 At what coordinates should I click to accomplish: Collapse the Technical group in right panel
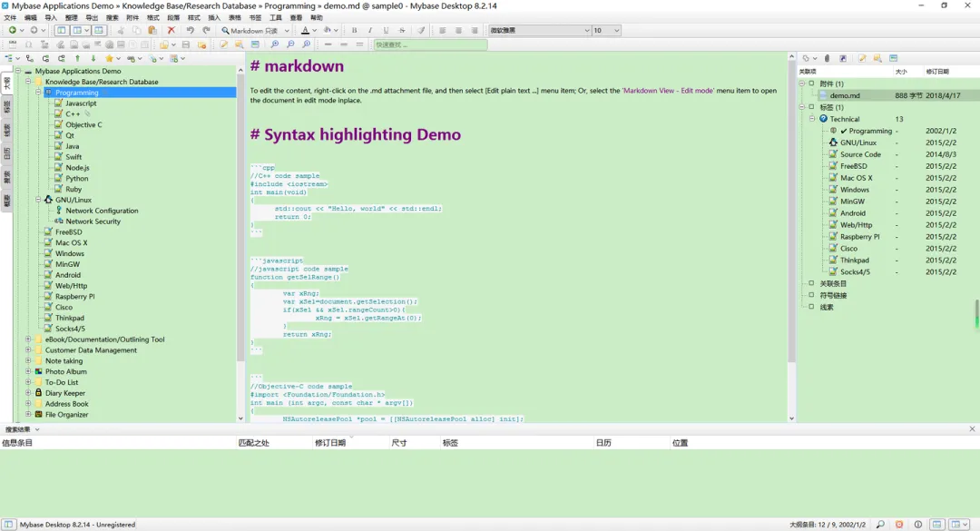click(x=812, y=119)
